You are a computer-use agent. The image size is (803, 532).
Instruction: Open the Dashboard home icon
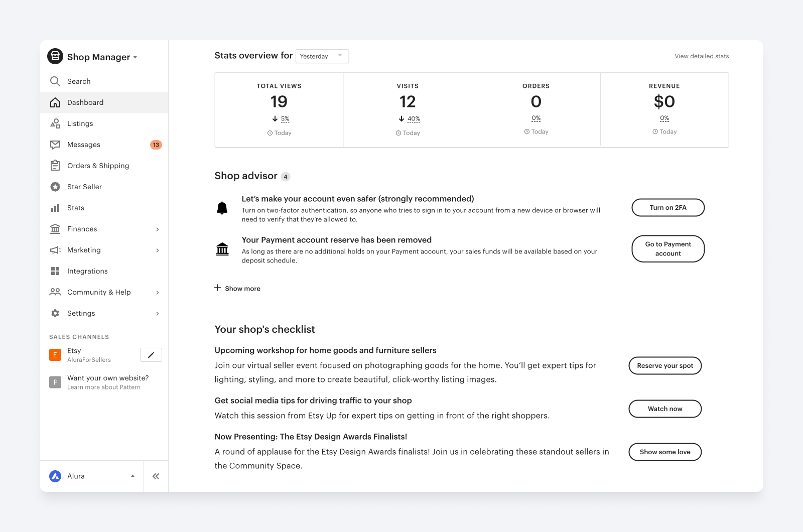point(55,102)
